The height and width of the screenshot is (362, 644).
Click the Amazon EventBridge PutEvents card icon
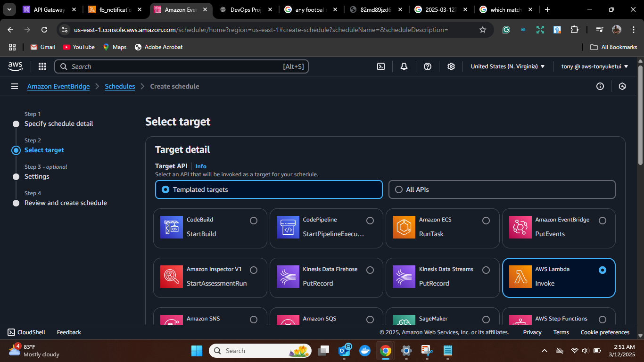click(520, 227)
